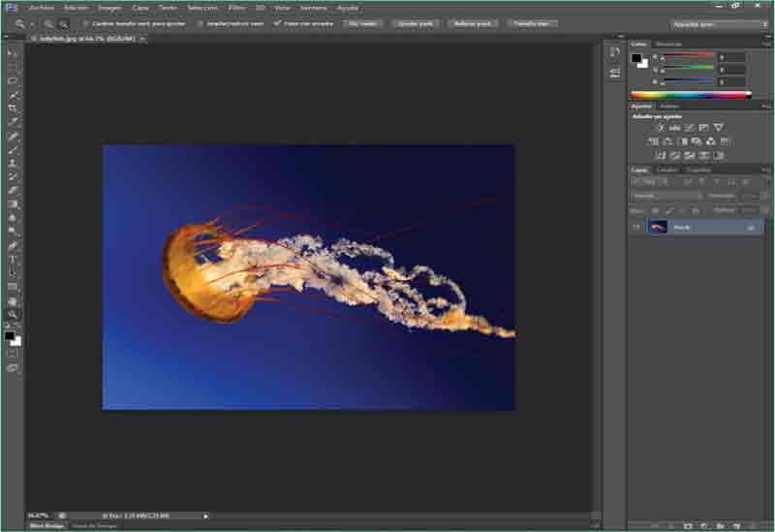Select the Crop tool in the toolbar
This screenshot has height=532, width=775.
pos(14,108)
